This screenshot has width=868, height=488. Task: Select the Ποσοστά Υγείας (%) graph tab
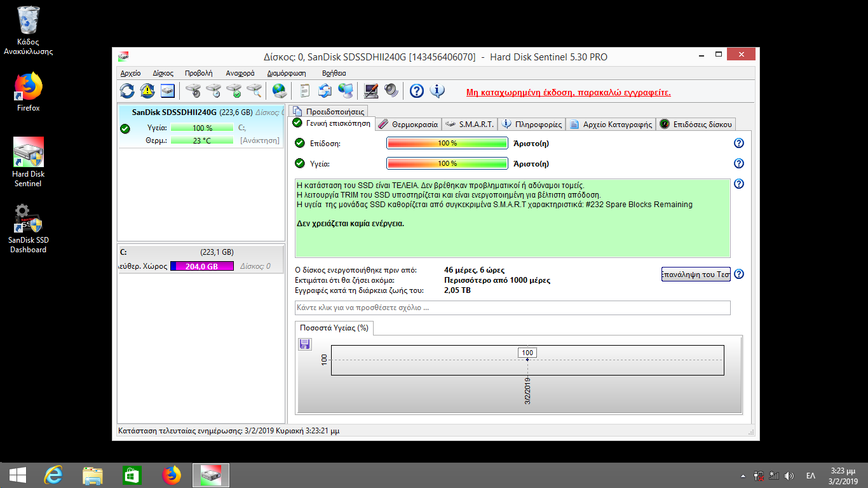tap(335, 328)
